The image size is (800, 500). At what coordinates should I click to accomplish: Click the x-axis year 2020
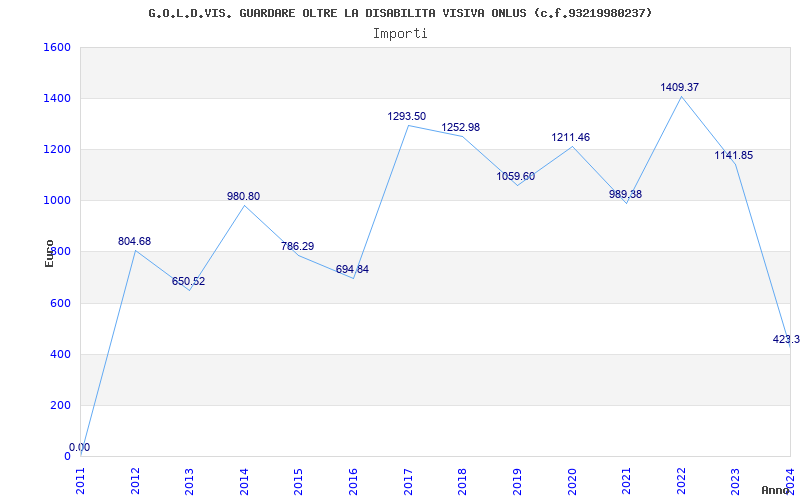click(x=572, y=481)
